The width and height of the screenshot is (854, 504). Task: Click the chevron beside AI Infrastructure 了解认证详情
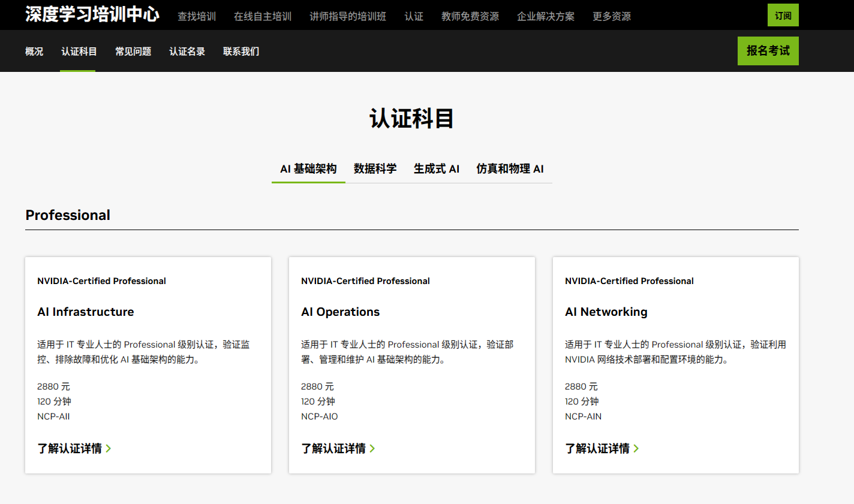pyautogui.click(x=109, y=448)
